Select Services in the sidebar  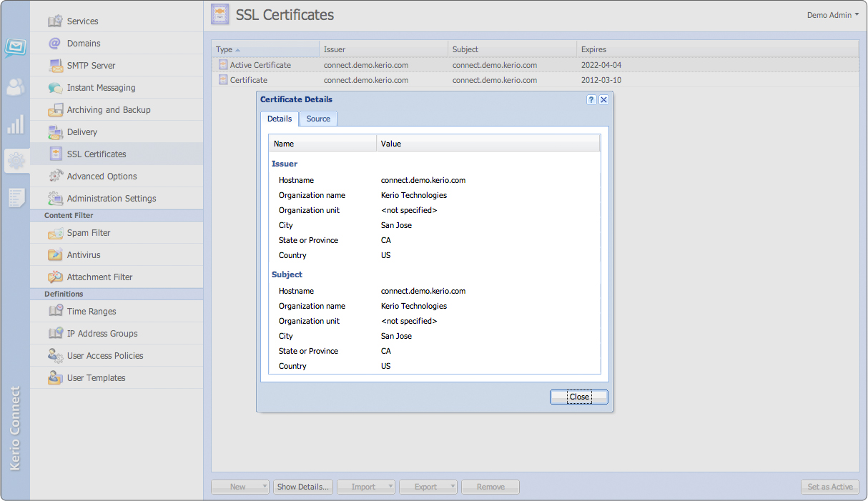pos(117,21)
